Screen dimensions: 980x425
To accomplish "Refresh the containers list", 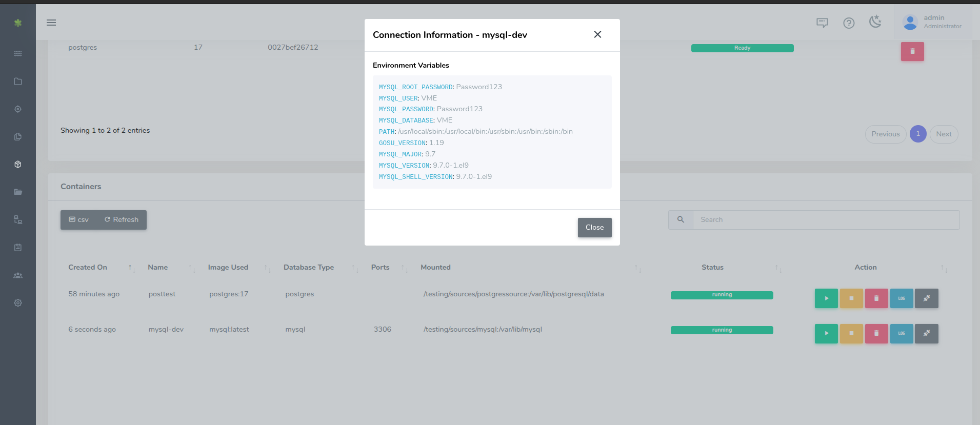I will [x=122, y=220].
